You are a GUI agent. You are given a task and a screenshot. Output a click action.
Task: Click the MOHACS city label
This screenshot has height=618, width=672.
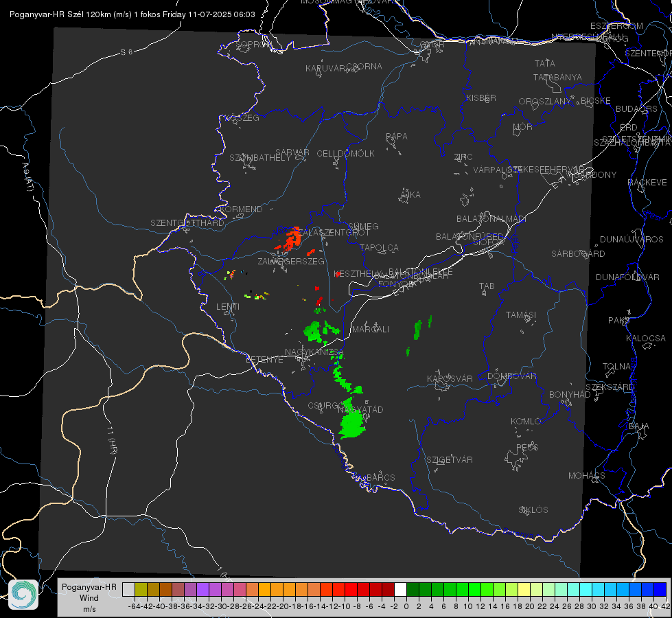(586, 476)
